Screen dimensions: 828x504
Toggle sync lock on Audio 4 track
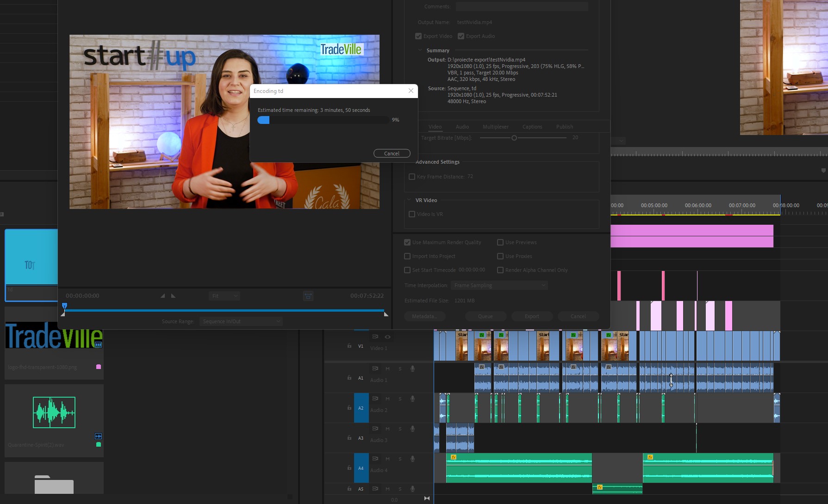[x=375, y=459]
